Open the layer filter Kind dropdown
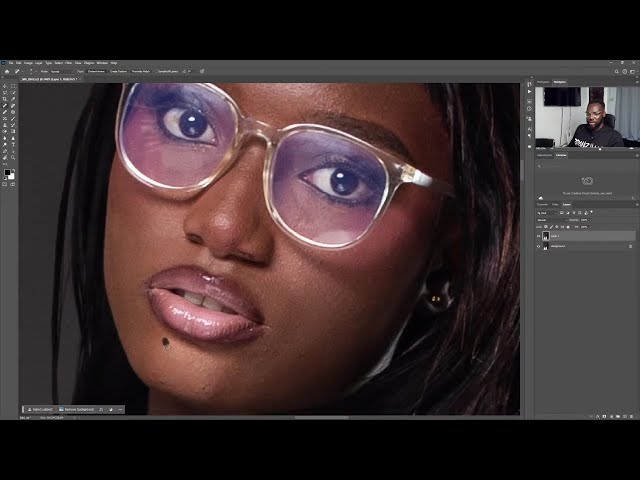The width and height of the screenshot is (640, 480). tap(547, 213)
